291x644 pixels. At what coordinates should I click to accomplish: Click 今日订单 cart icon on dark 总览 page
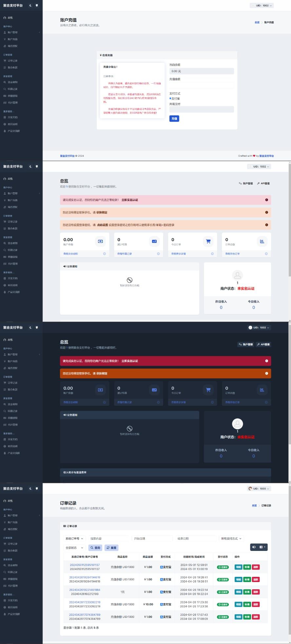[208, 390]
